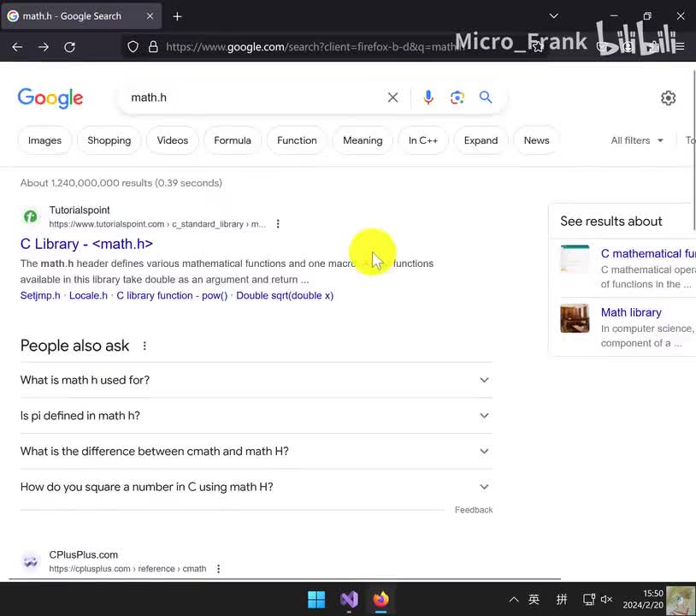Open the Setjmp.h sitelink
Viewport: 696px width, 616px height.
point(40,295)
